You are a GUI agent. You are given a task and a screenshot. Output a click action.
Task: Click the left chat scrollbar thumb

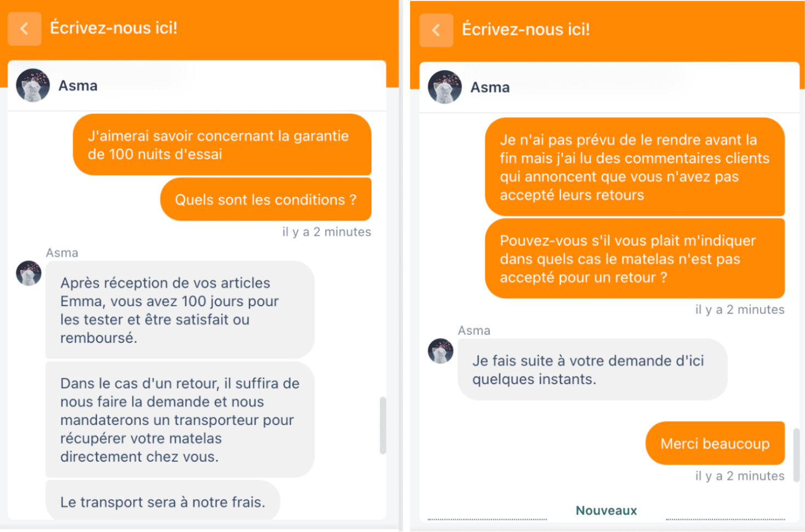click(383, 426)
